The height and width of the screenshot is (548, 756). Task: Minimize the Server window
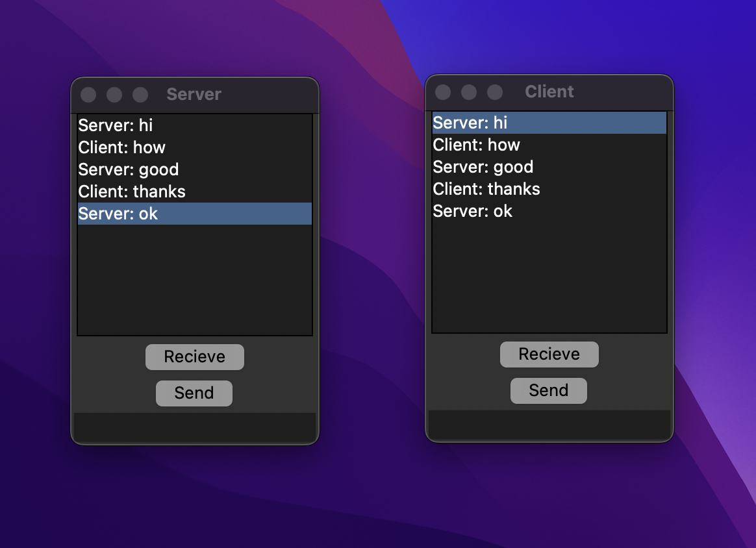coord(114,94)
